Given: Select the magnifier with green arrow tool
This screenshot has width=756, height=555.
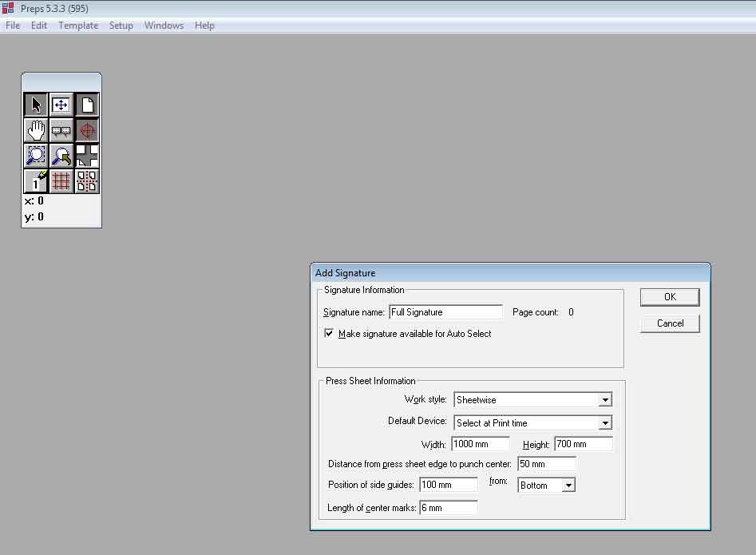Looking at the screenshot, I should 61,156.
